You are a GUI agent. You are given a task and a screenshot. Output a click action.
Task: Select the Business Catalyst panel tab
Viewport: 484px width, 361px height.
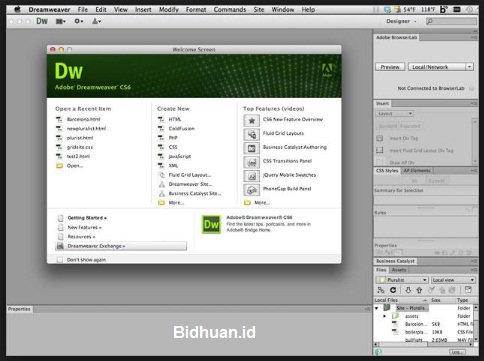395,261
